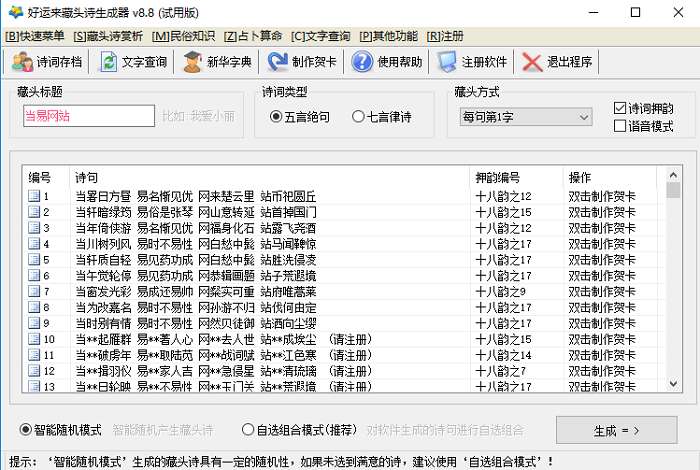Open the [B]快速菜单 menu

click(35, 36)
